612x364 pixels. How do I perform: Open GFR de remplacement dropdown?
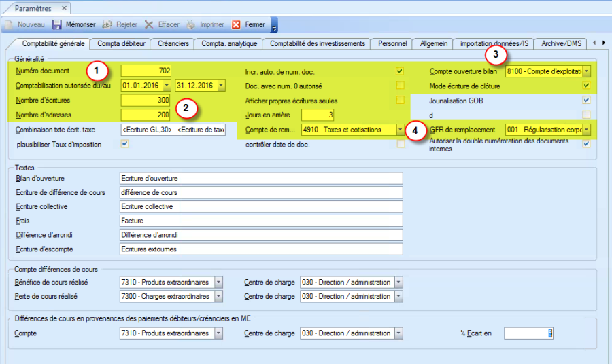[586, 129]
